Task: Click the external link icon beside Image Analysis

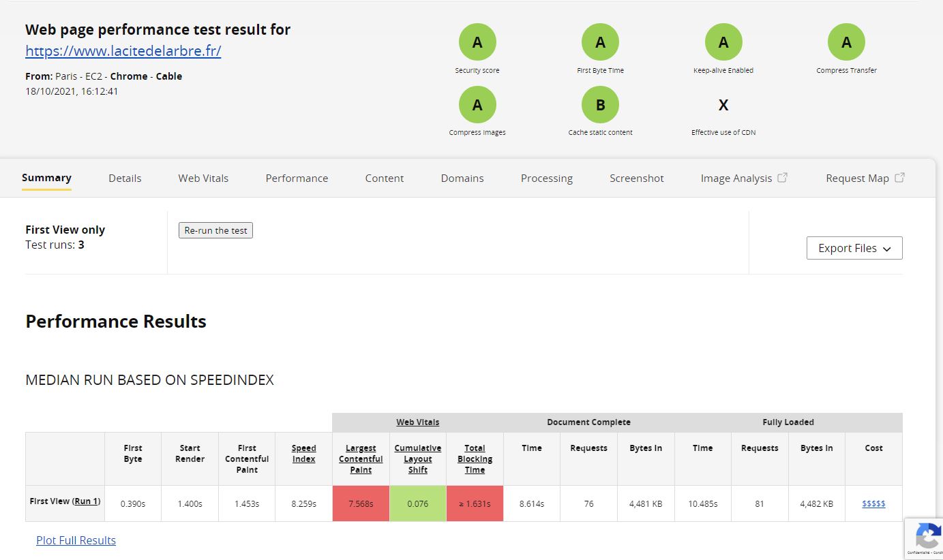Action: coord(783,178)
